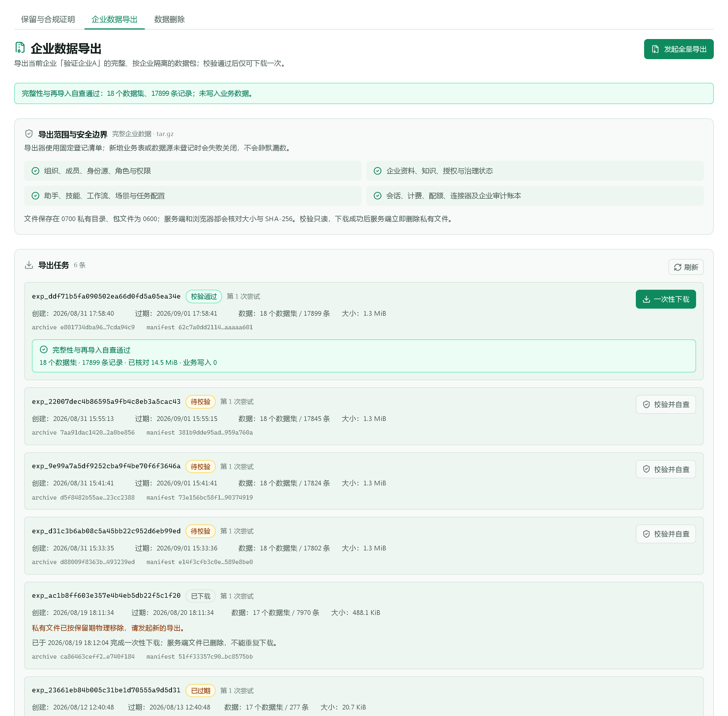Click check icon next to 助手、技能、工作流
The image size is (728, 716).
pos(35,196)
